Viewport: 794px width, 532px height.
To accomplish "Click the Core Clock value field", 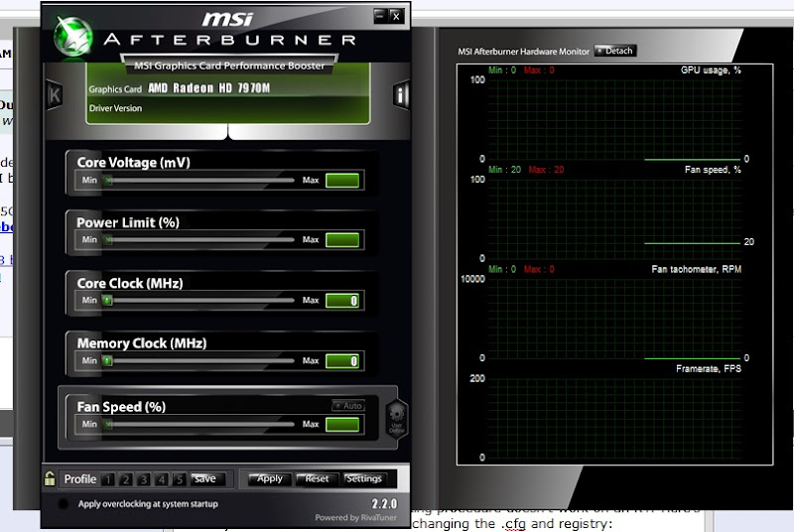I will coord(342,301).
